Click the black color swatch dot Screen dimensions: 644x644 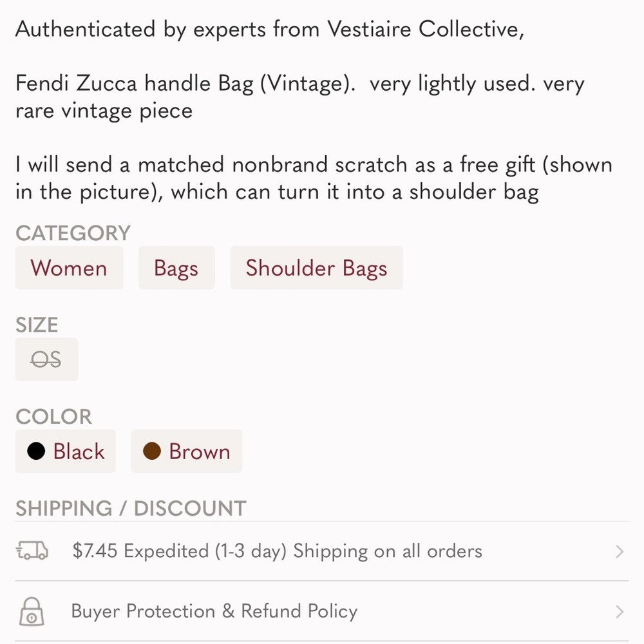coord(36,451)
